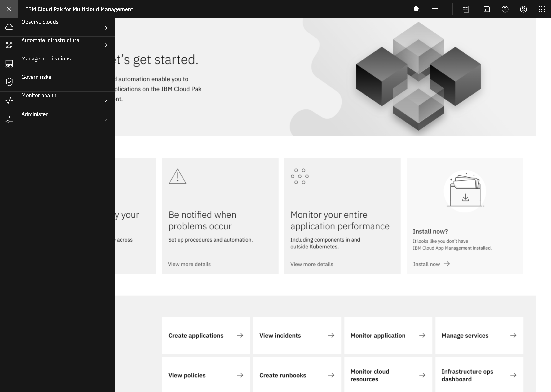Viewport: 551px width, 392px height.
Task: Click the arrow on View policies tile
Action: 240,375
